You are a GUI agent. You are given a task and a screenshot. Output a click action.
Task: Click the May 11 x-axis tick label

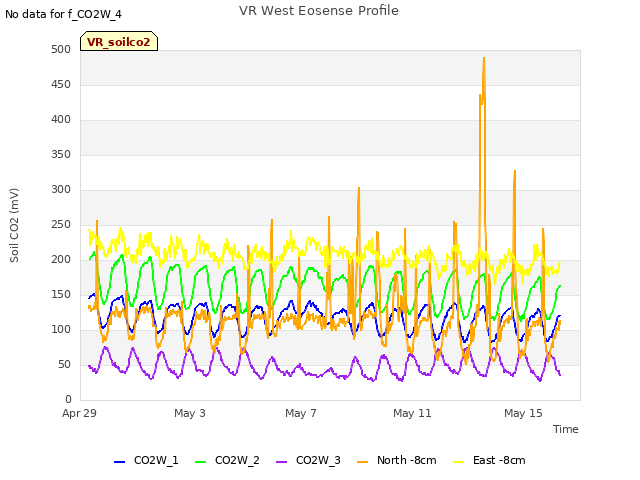coord(412,413)
